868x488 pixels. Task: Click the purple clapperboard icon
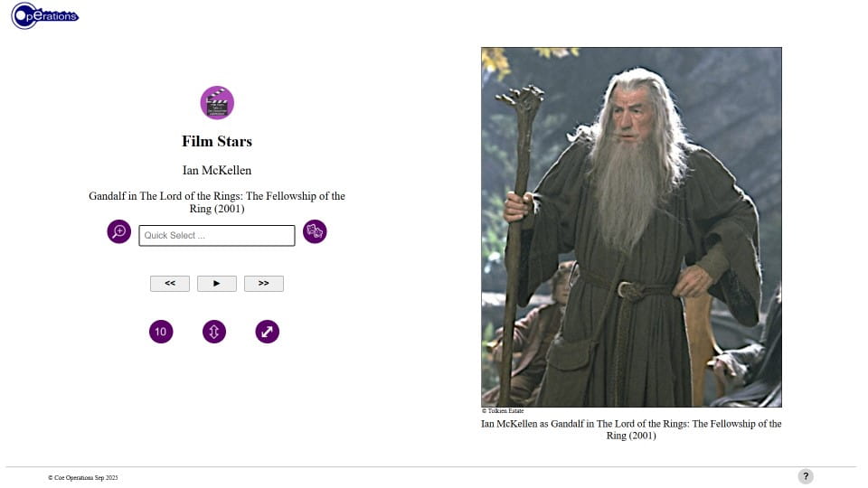tap(217, 102)
